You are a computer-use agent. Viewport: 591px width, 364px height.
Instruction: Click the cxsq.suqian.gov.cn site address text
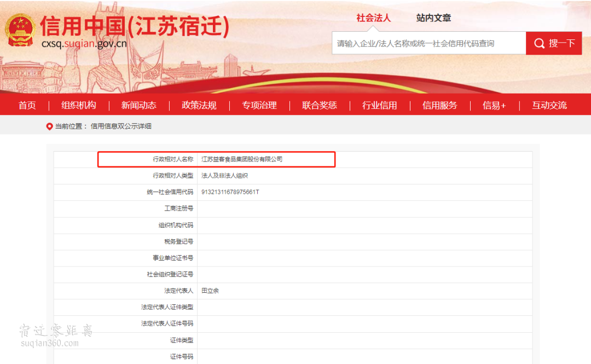pos(84,44)
